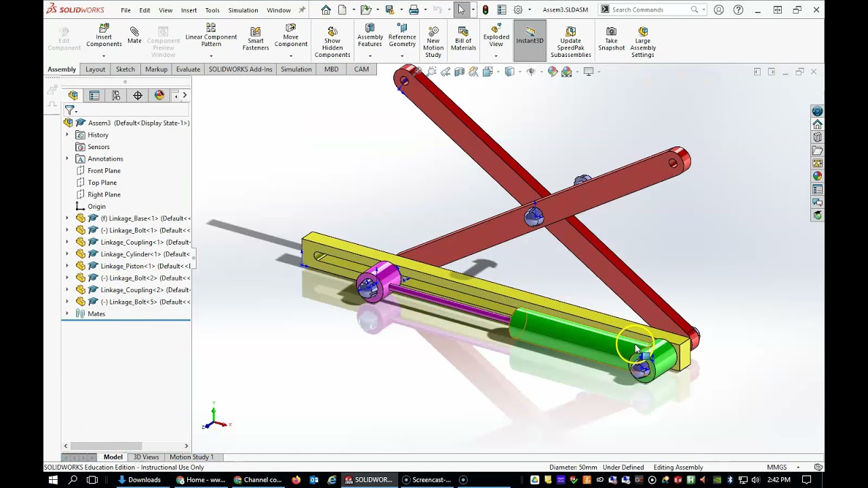The height and width of the screenshot is (488, 868).
Task: Click the Home icon in the title bar
Action: coord(326,9)
